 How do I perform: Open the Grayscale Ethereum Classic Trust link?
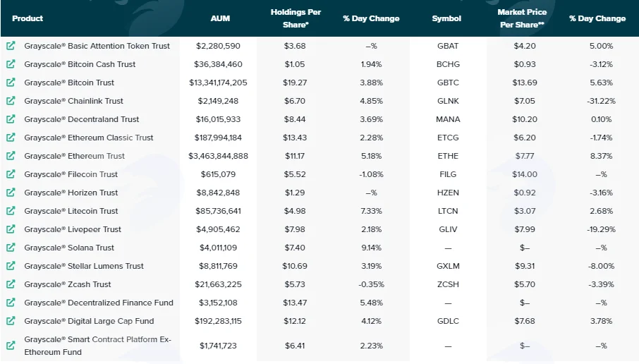point(88,138)
